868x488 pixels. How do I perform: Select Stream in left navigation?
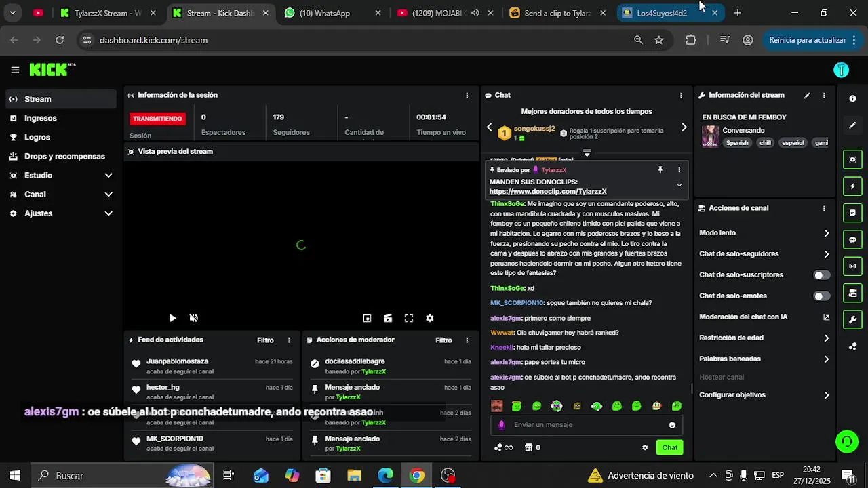coord(61,99)
